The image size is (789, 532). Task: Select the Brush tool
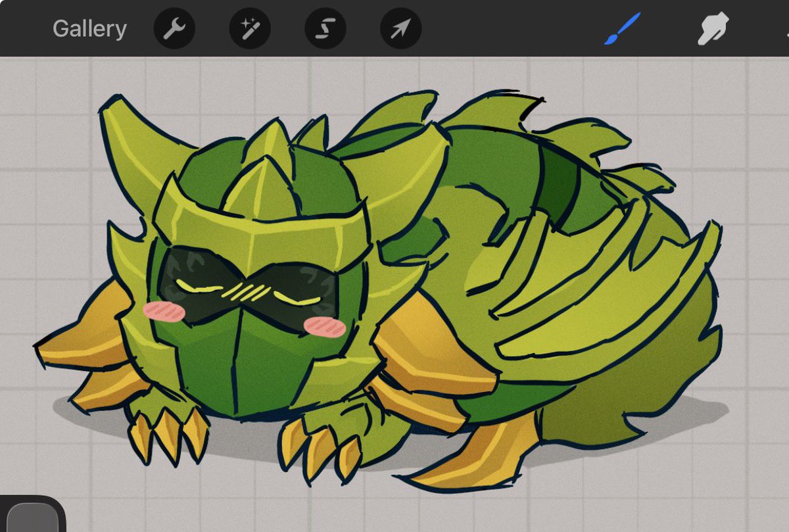tap(622, 29)
